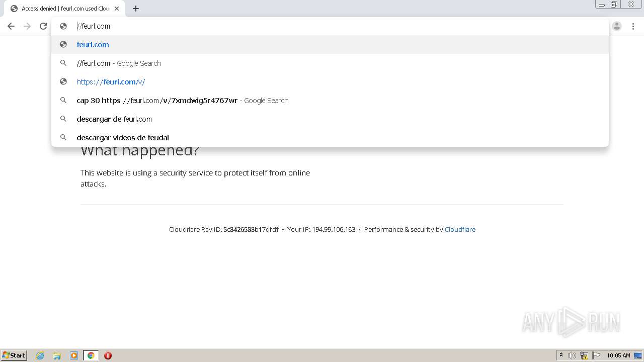Click search icon beside descargar videos de feudal

63,137
